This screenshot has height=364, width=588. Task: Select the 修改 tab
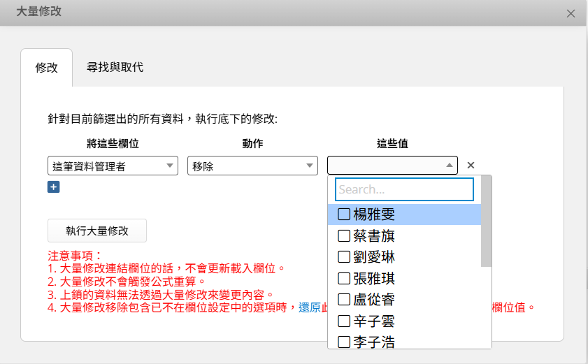[x=46, y=68]
